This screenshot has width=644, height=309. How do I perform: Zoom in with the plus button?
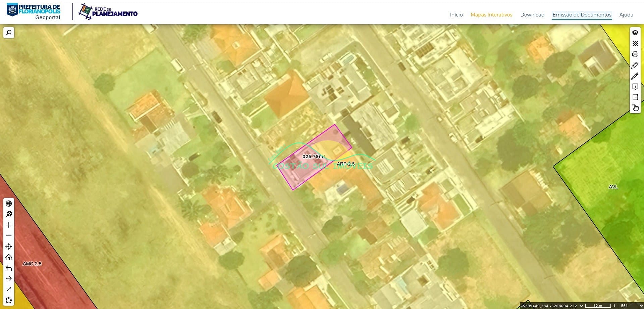coord(9,225)
